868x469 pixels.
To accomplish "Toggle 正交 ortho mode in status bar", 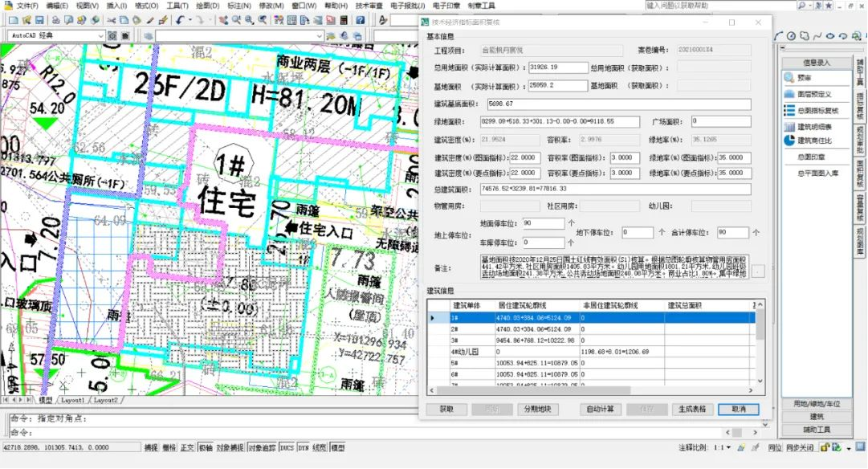I will pos(187,447).
